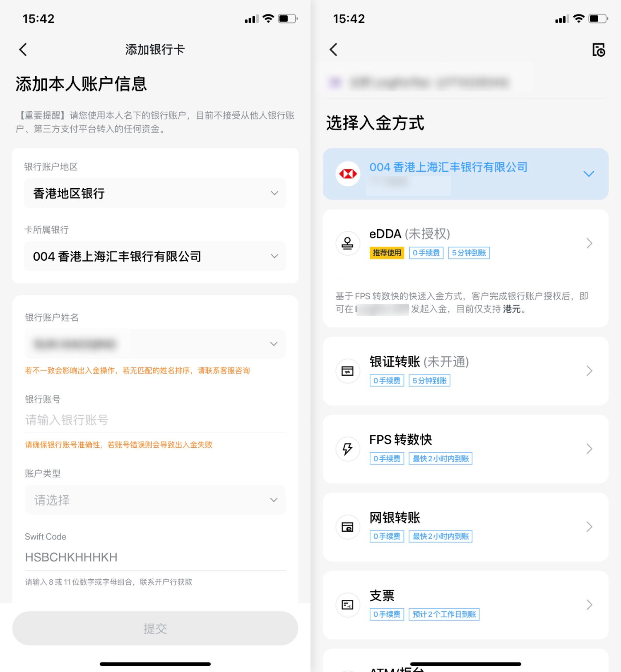This screenshot has width=621, height=672.
Task: Tap the eDDA stamp icon
Action: 348,243
